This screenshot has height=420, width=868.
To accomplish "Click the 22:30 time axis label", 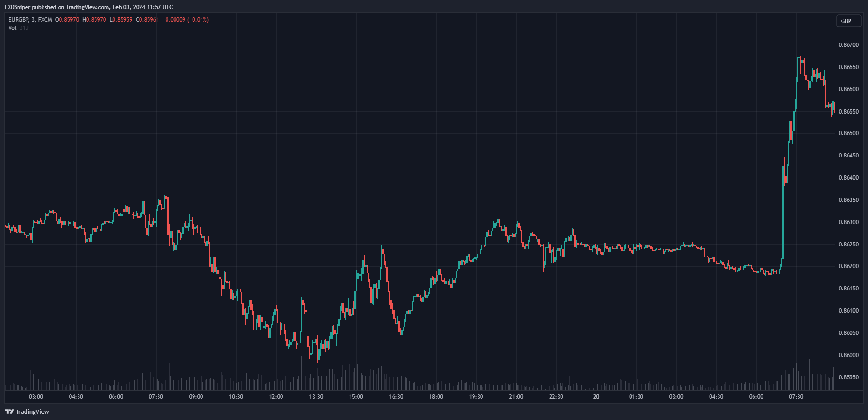I will [x=556, y=397].
